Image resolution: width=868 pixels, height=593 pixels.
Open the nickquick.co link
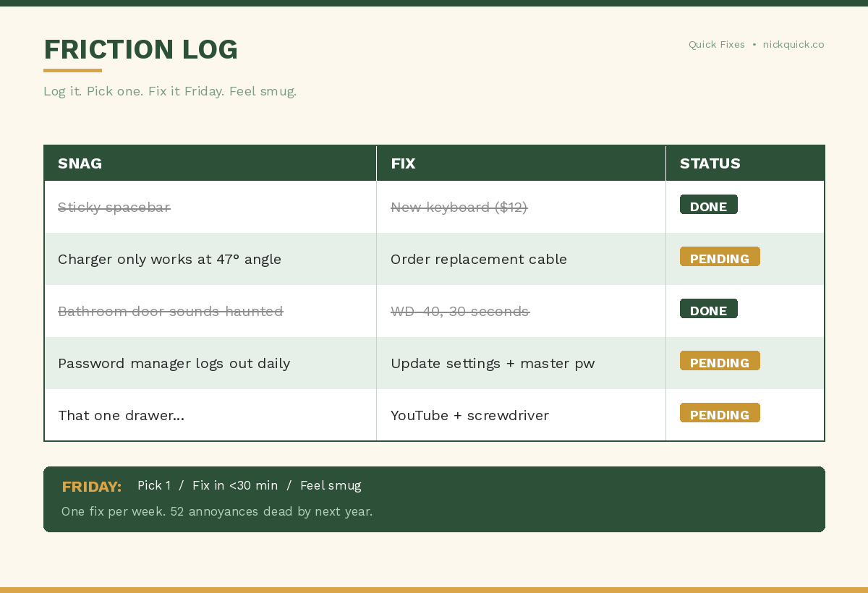coord(793,44)
